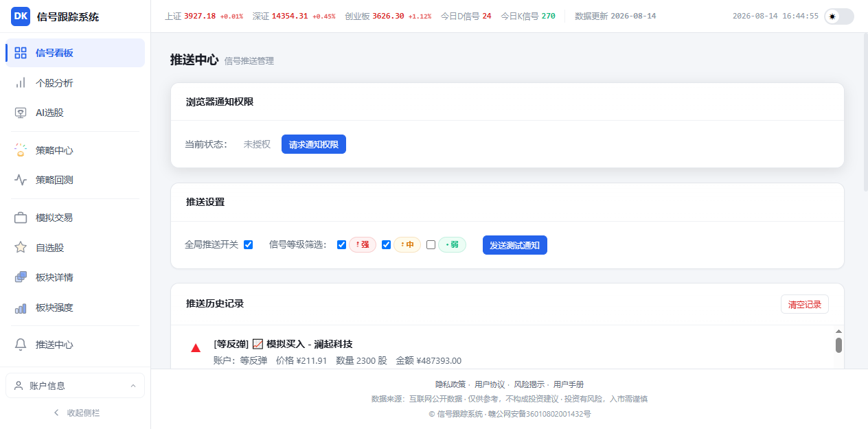Click the 策略中心 lightbulb icon

(21, 150)
